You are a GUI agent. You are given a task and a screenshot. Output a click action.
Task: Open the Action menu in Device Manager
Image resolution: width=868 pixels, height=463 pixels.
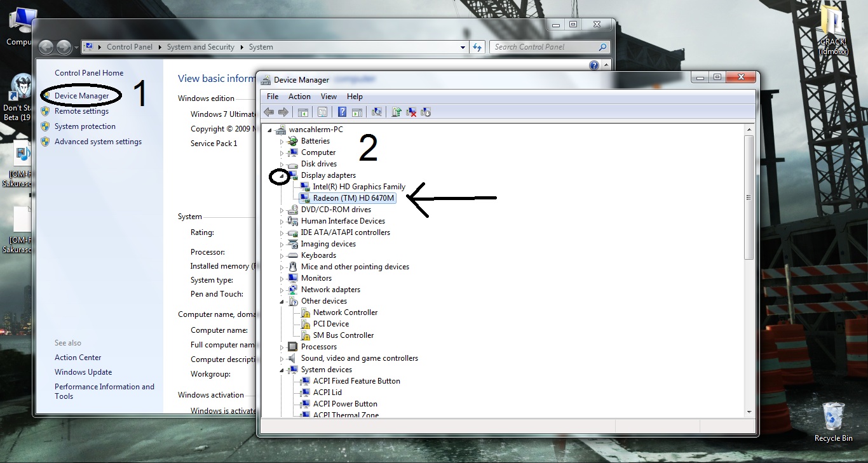point(299,97)
